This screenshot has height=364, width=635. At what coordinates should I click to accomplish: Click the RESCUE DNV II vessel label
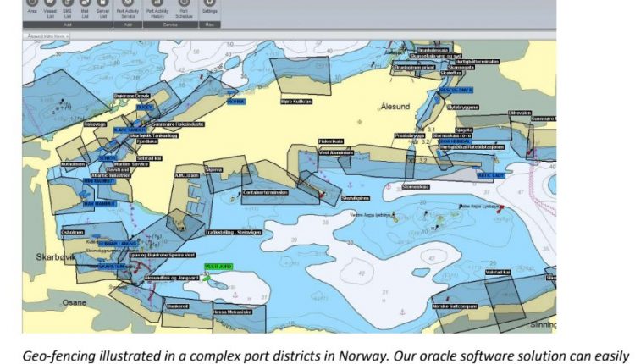coord(456,89)
